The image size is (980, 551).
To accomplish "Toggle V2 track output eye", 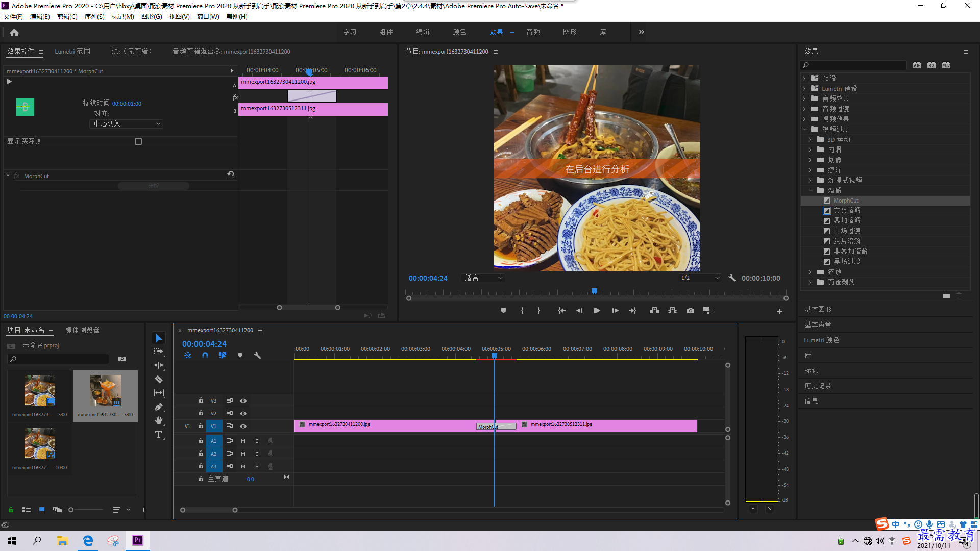I will (x=243, y=414).
